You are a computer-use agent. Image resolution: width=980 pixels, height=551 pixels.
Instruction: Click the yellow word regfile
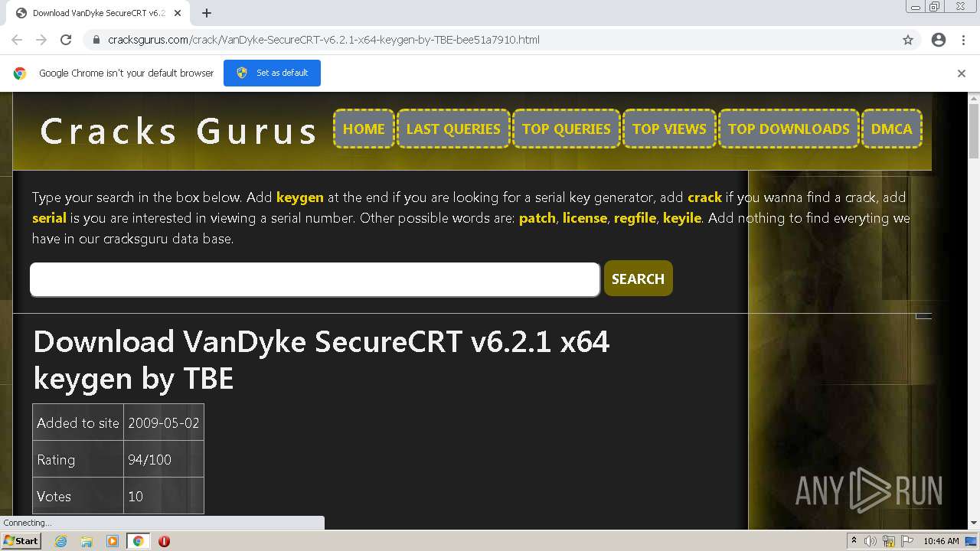click(x=635, y=218)
